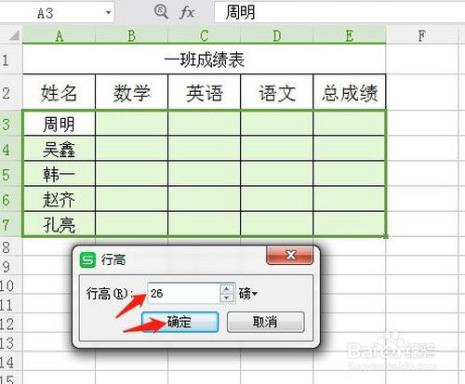
Task: Click the cell containing 赵齐
Action: 59,199
